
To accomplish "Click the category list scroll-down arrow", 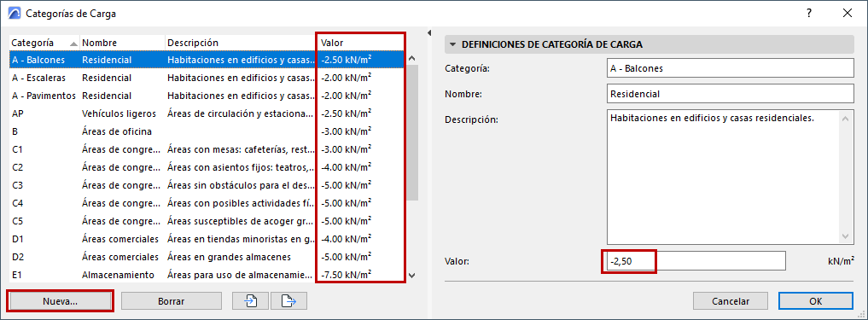I will (411, 275).
